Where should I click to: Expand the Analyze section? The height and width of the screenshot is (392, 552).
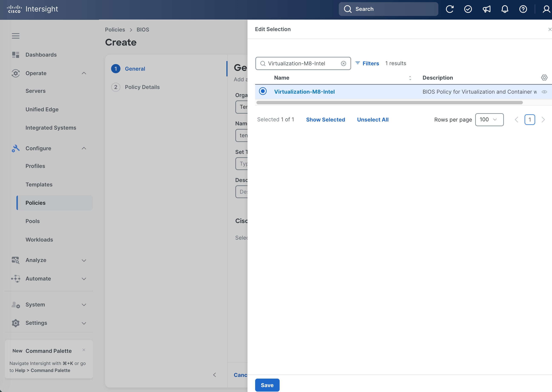[x=84, y=260]
